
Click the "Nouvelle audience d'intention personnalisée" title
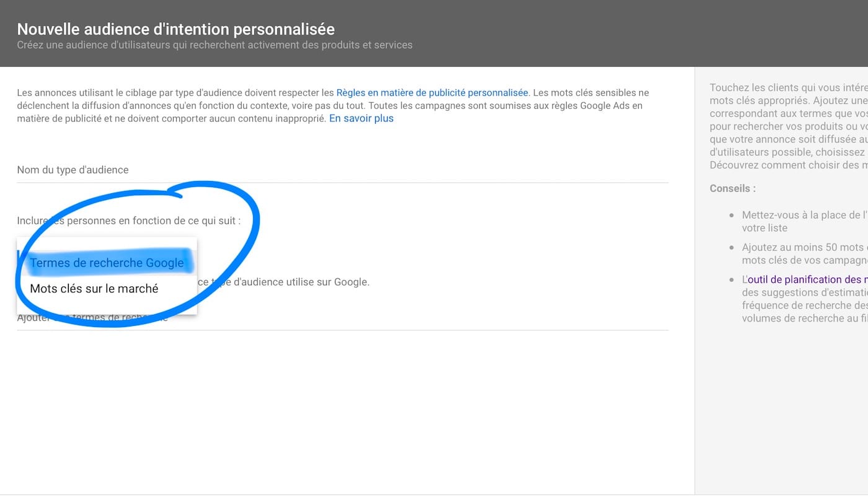176,29
